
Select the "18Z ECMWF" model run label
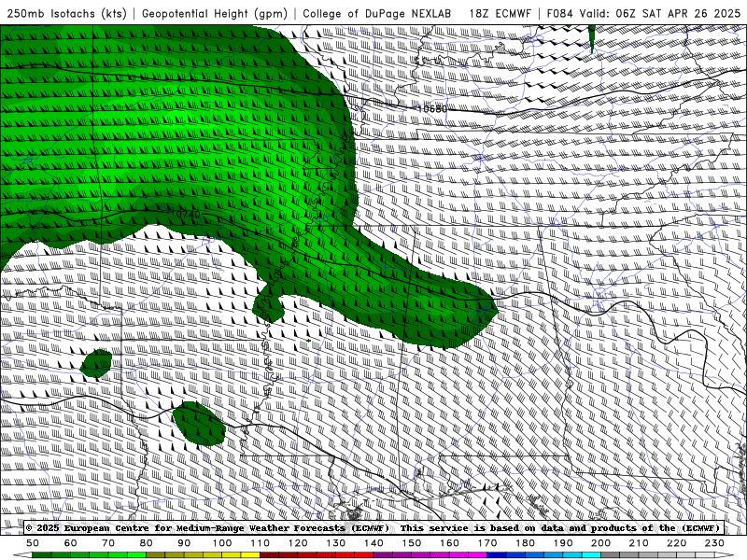coord(500,13)
